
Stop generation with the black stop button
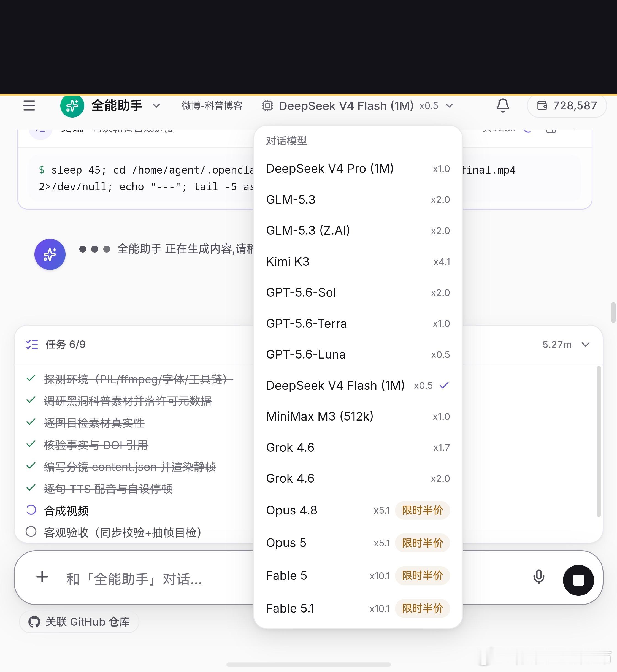(578, 580)
